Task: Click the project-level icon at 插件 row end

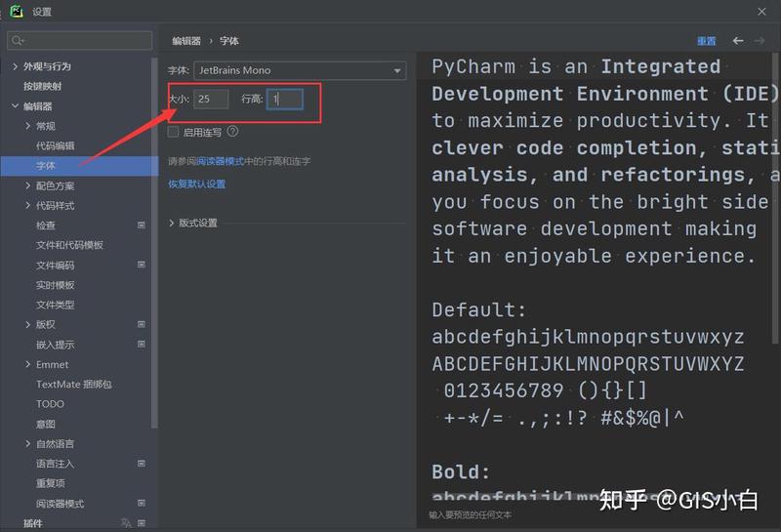Action: pyautogui.click(x=142, y=523)
